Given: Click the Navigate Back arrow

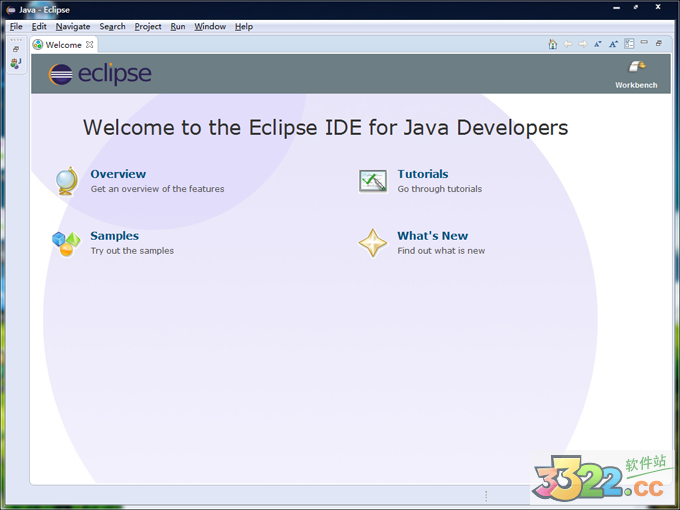Looking at the screenshot, I should click(x=568, y=44).
